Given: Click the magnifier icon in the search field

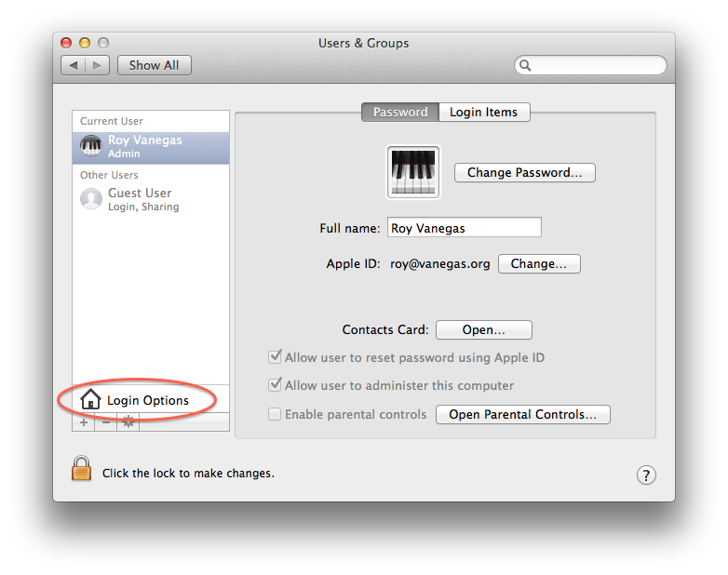Looking at the screenshot, I should click(526, 65).
